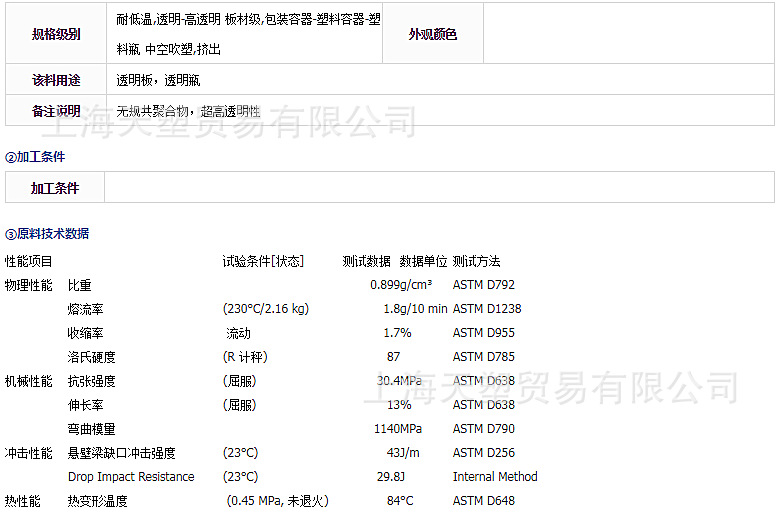Screen dimensions: 778x532
Task: Select the 备注说明 row label
Action: (56, 111)
